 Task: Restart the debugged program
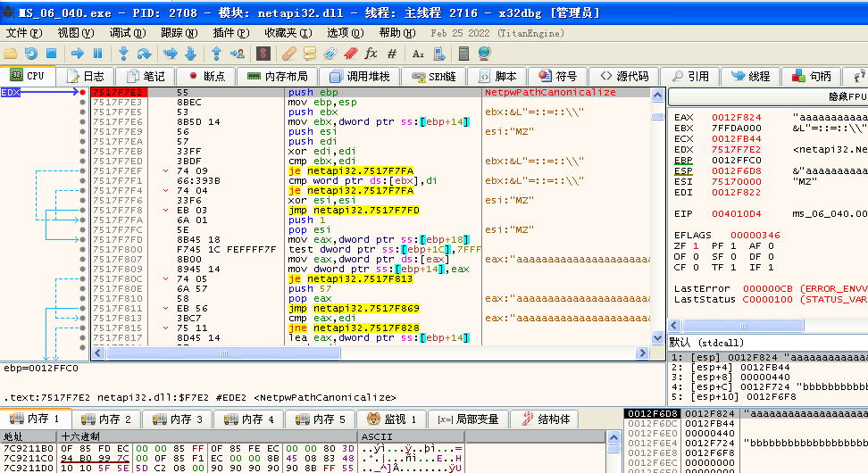point(31,54)
